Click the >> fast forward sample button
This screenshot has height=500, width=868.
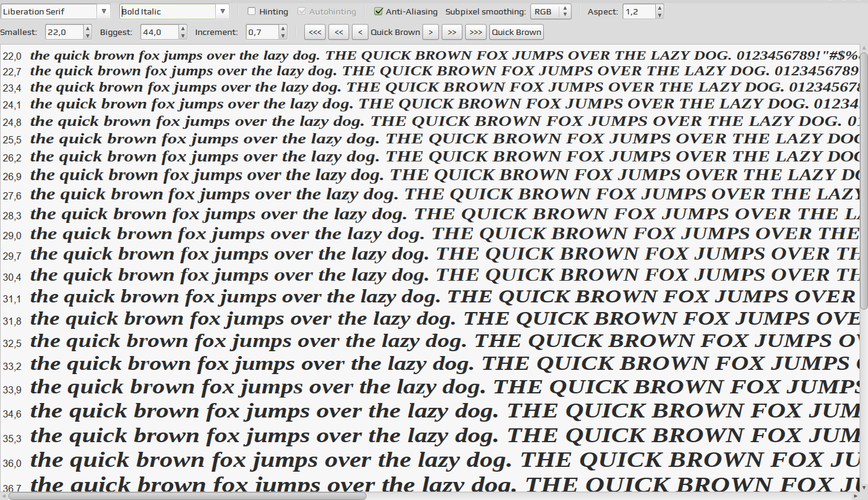click(x=452, y=32)
